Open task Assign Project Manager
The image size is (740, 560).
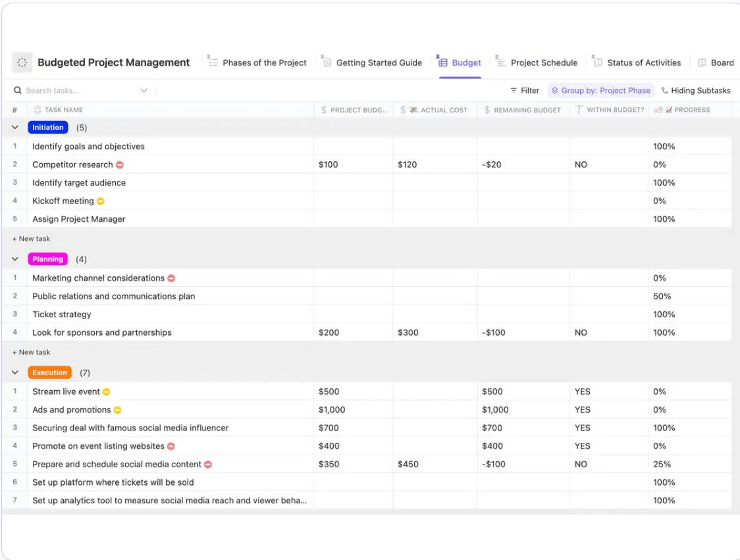79,219
